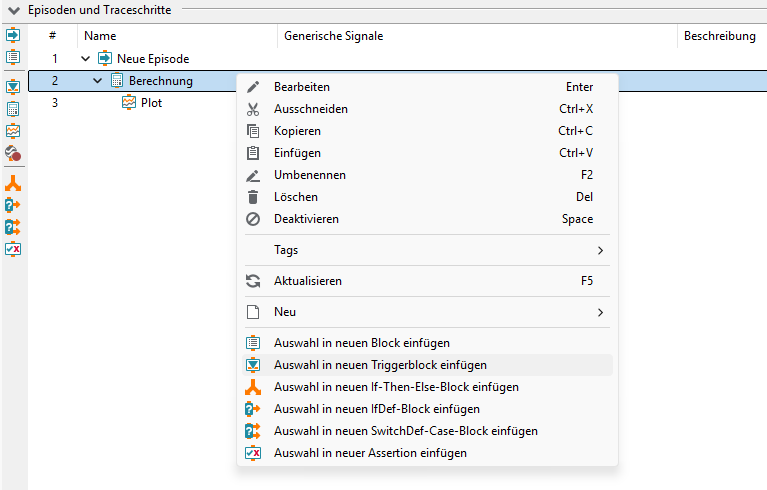
Task: Click the trigger block icon in sidebar
Action: pyautogui.click(x=13, y=87)
